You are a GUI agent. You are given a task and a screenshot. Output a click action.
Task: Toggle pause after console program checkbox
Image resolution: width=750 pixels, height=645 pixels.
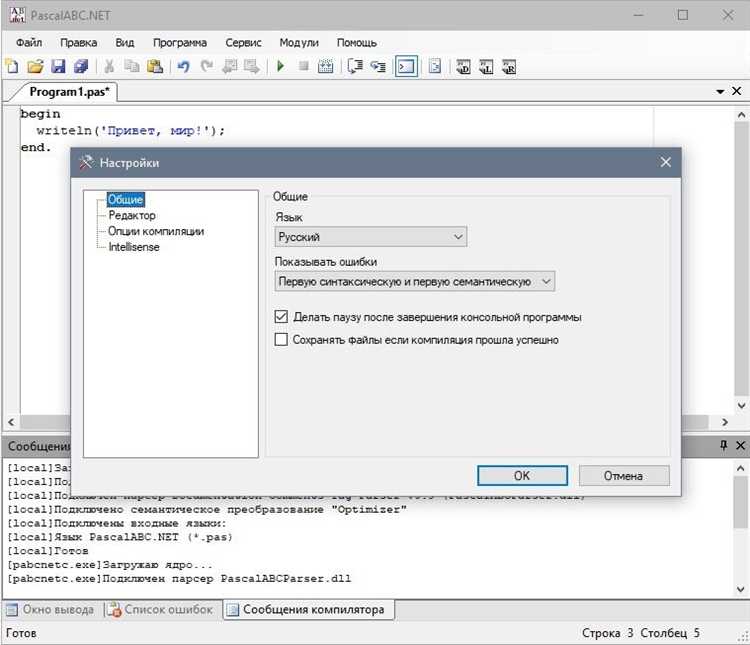tap(281, 317)
